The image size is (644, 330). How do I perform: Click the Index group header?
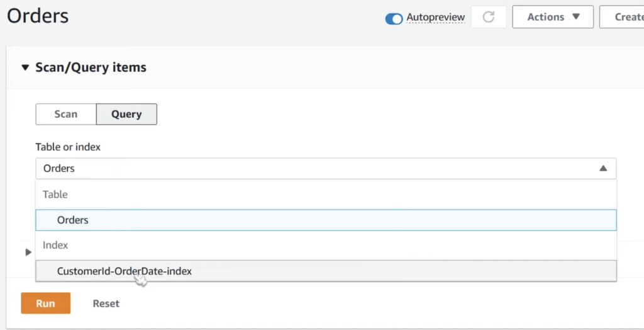(x=55, y=245)
